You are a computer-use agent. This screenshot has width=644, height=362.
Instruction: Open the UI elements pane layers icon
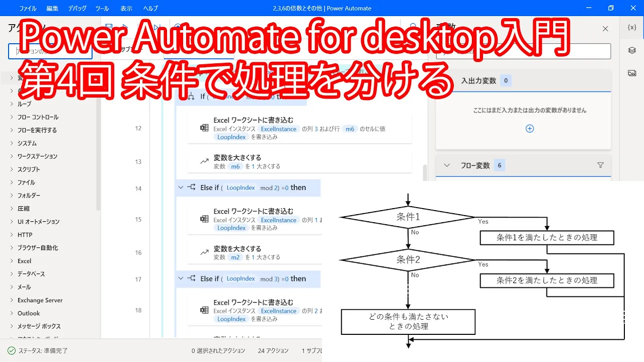point(632,50)
